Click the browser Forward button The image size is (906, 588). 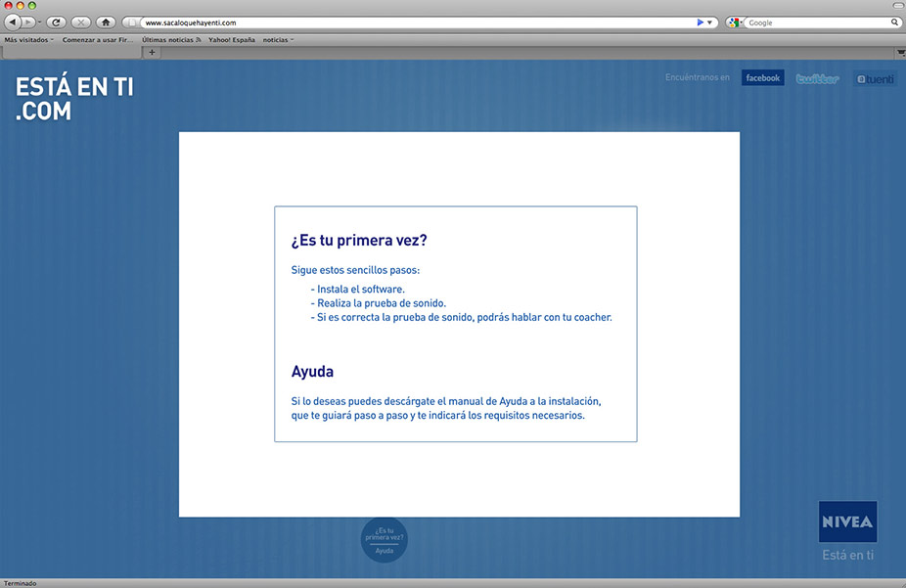(x=28, y=22)
